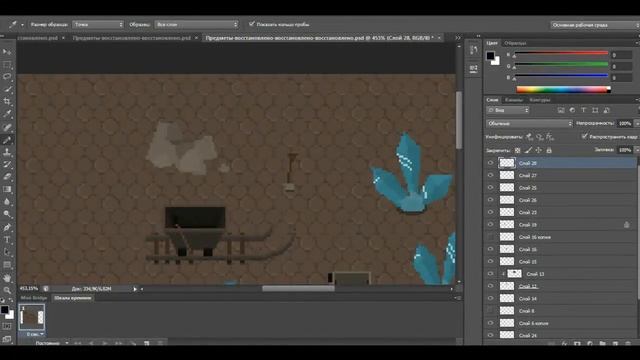Image resolution: width=640 pixels, height=360 pixels.
Task: Select the Lasso tool
Action: [7, 77]
